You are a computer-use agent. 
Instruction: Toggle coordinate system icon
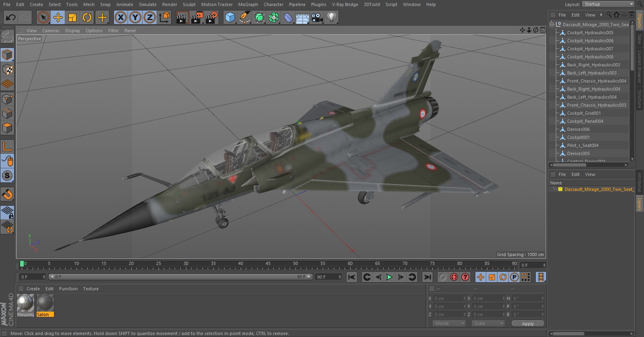tap(165, 17)
